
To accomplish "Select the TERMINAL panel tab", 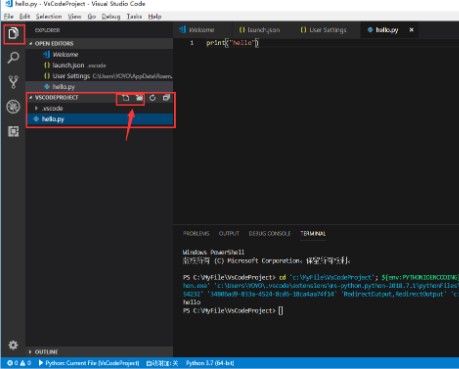I will pyautogui.click(x=313, y=233).
